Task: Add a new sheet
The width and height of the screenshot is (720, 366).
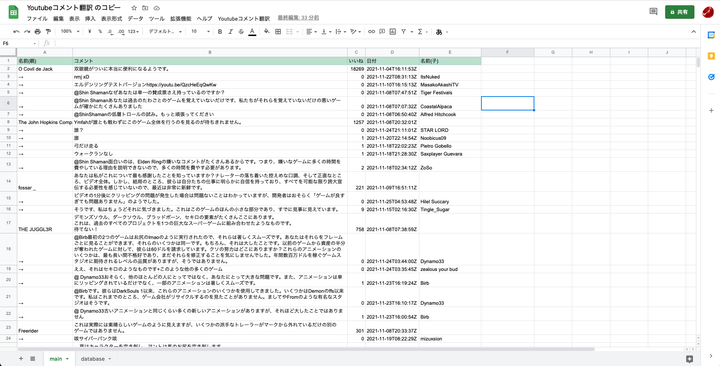Action: pos(21,359)
